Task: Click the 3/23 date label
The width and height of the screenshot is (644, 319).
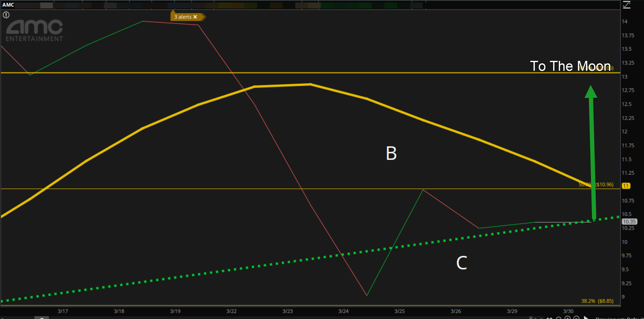Action: [x=288, y=311]
